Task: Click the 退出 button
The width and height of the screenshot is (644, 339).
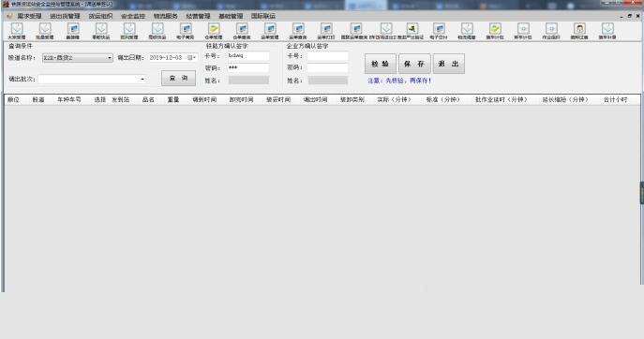Action: (x=449, y=64)
